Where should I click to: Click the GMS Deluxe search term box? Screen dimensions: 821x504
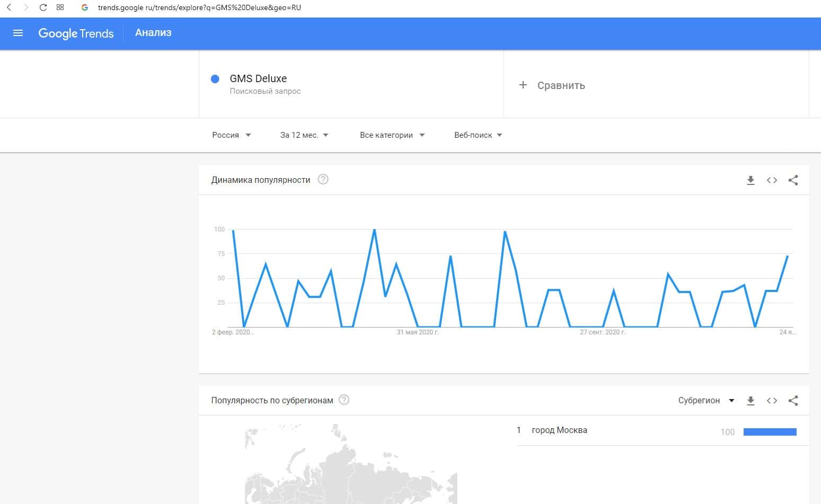click(x=351, y=84)
